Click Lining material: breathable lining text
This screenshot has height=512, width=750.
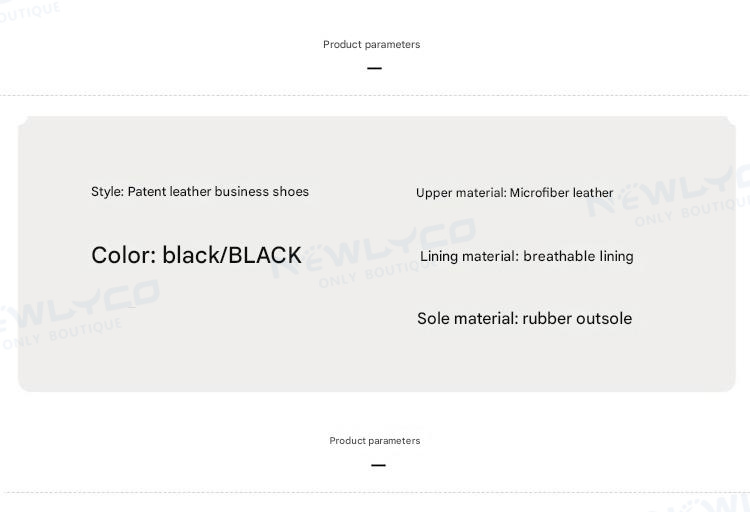(527, 256)
